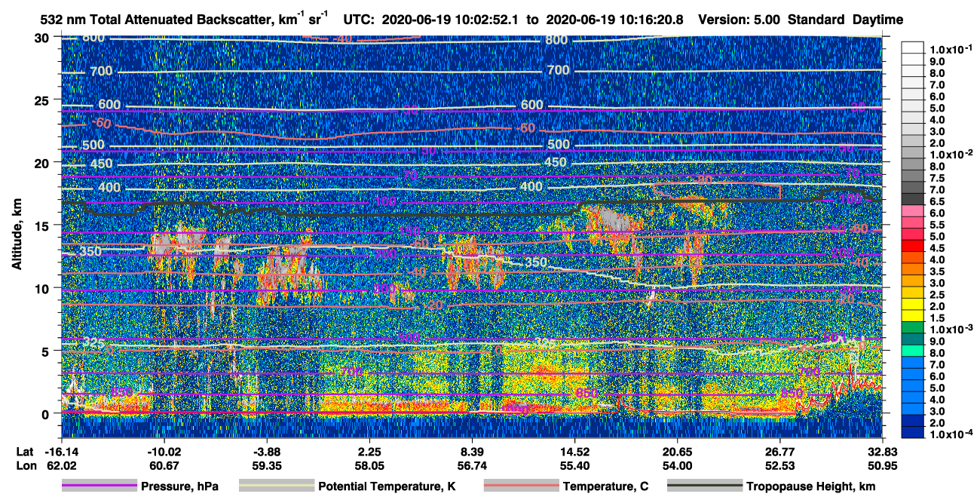Click the latitude value 14.52

[x=574, y=451]
